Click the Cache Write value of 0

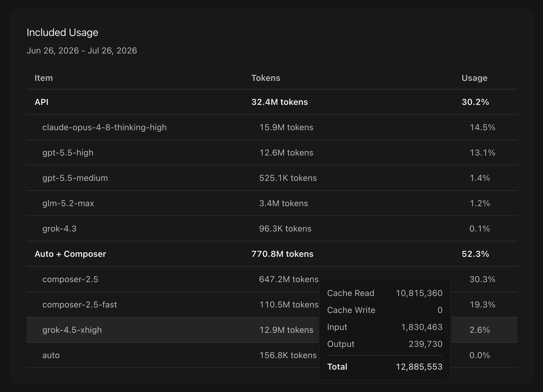[440, 310]
